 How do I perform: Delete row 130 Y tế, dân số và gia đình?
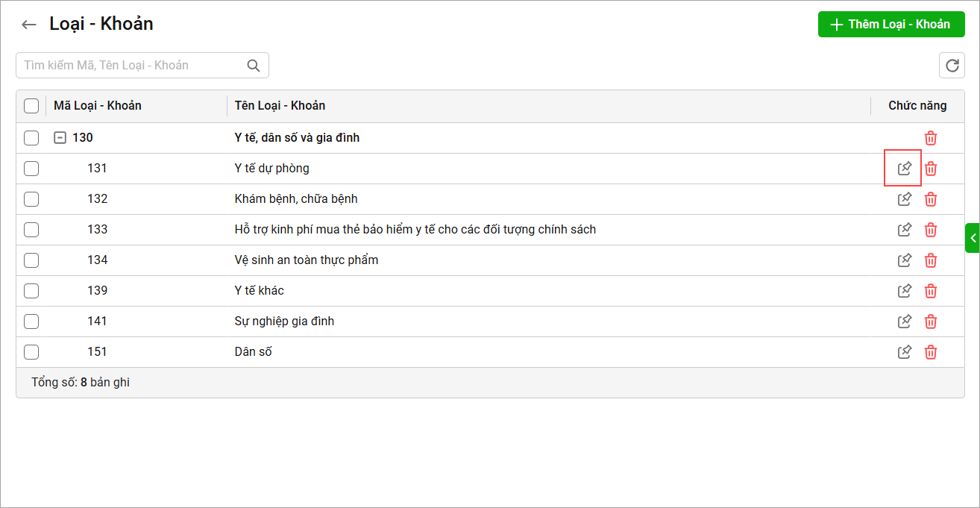point(931,138)
